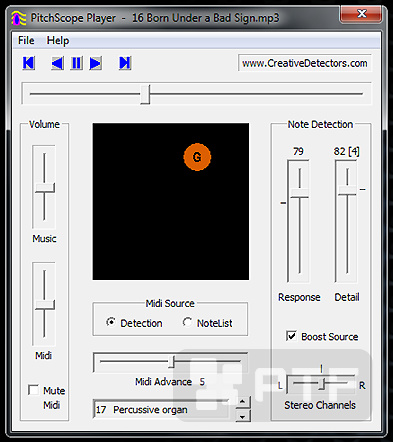This screenshot has width=393, height=442.
Task: Click the Midi Advance value 5
Action: click(x=202, y=382)
